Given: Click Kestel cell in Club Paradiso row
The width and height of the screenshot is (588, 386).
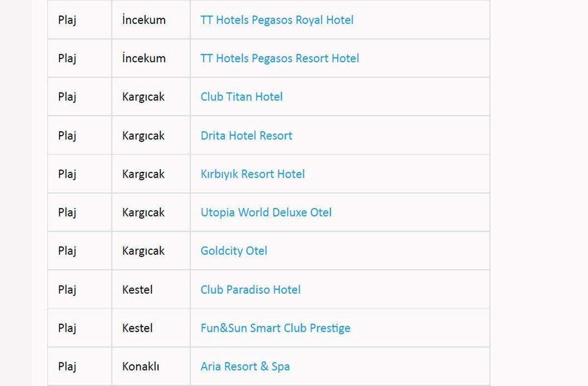Looking at the screenshot, I should pyautogui.click(x=151, y=289).
